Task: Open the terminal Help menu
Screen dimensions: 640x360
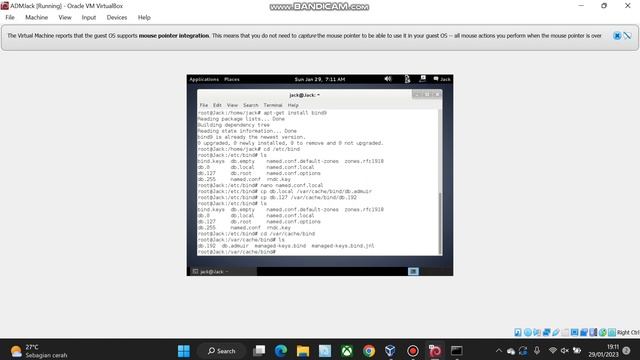Action: pos(293,105)
